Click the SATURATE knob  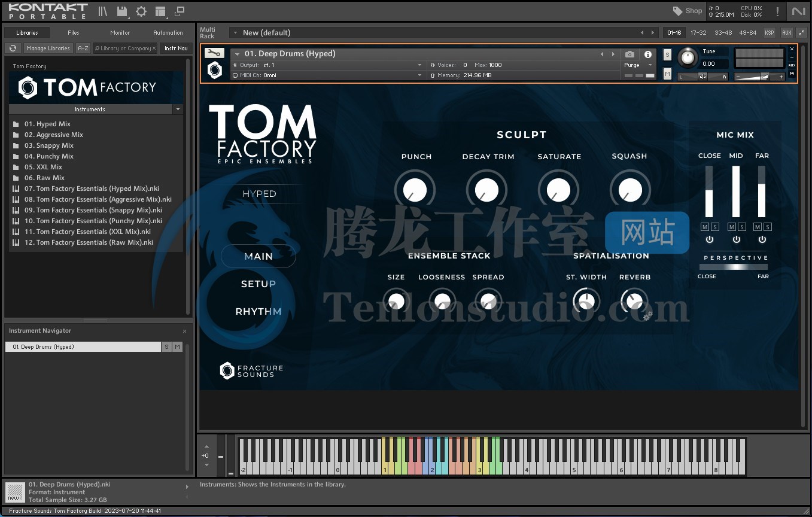pos(558,190)
